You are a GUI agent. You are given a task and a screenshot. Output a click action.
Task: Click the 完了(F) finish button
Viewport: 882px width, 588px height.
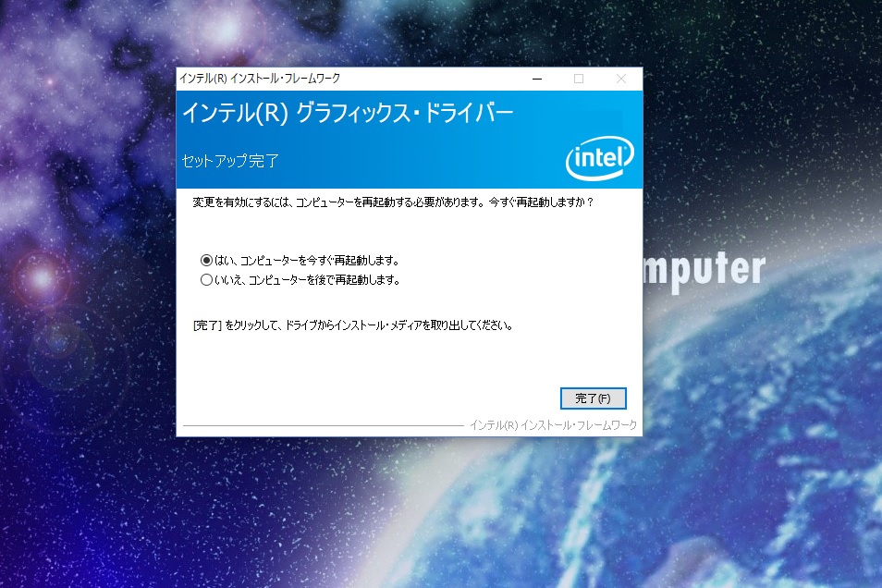pyautogui.click(x=593, y=398)
